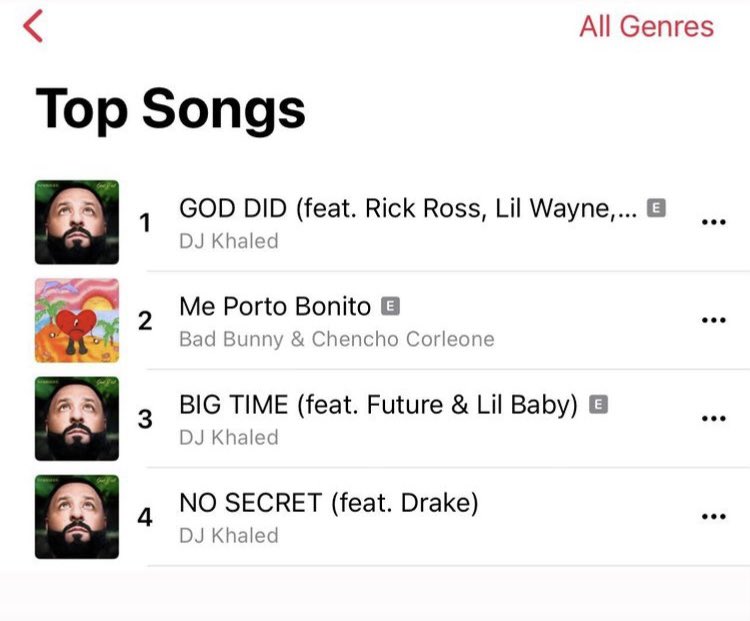Select Bad Bunny & Chencho Corleone artist text

[x=337, y=339]
